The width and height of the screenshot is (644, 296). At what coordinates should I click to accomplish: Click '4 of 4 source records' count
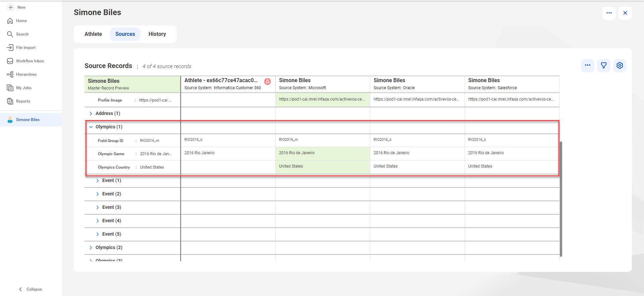167,66
